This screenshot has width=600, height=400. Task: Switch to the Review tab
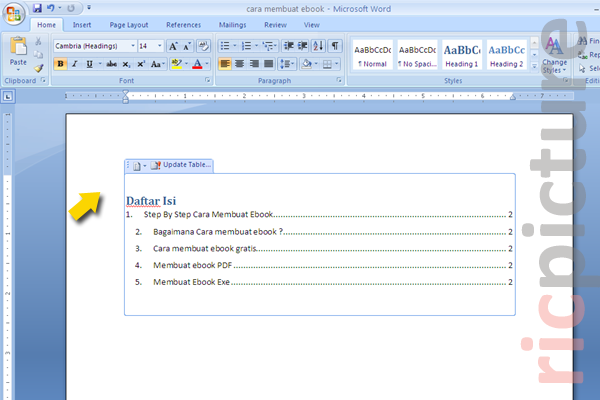pyautogui.click(x=275, y=25)
